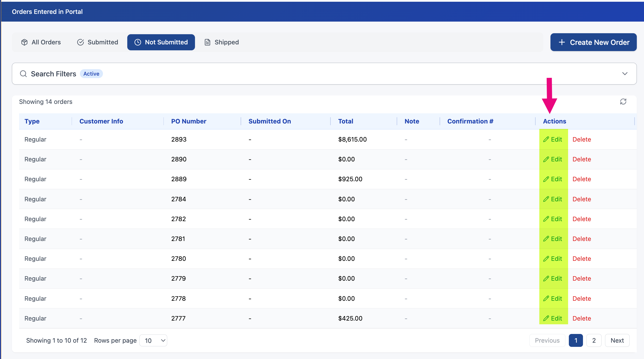Click the Type column header
The height and width of the screenshot is (359, 644).
coord(32,121)
